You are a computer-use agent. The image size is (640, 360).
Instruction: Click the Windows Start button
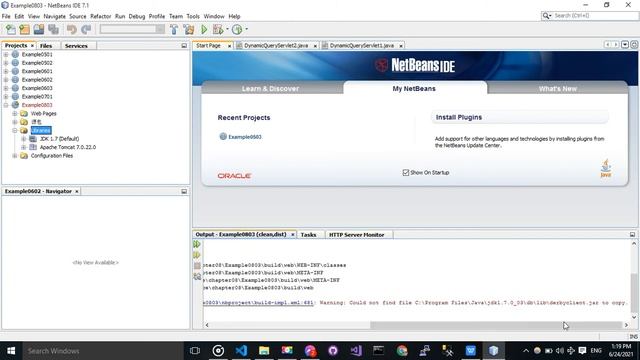tap(11, 351)
